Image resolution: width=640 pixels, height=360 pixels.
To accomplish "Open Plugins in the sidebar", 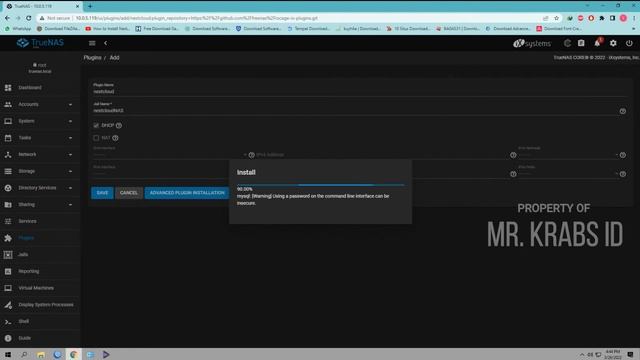I will click(40, 238).
